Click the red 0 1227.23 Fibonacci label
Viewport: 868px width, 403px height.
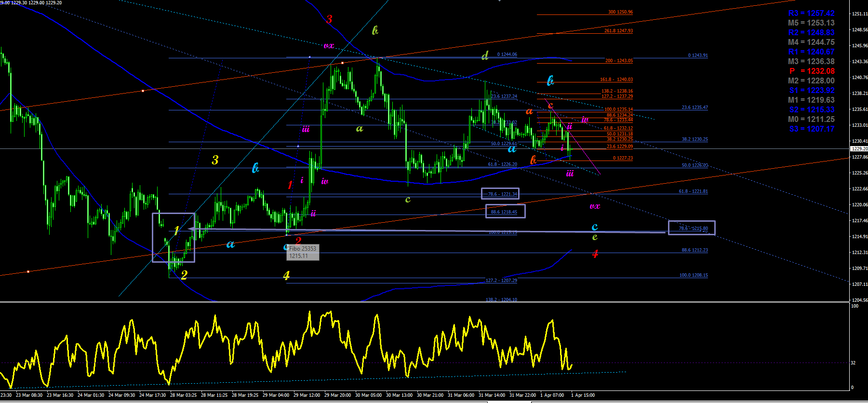coord(623,158)
